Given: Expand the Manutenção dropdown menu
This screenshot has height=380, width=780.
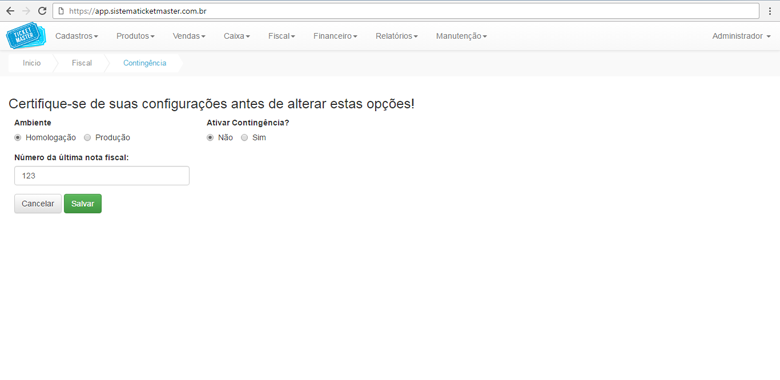Looking at the screenshot, I should [x=461, y=36].
